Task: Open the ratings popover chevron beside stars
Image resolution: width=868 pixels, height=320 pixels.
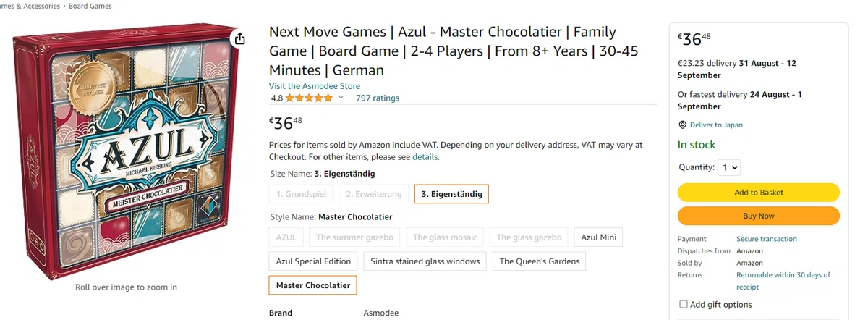Action: (x=341, y=98)
